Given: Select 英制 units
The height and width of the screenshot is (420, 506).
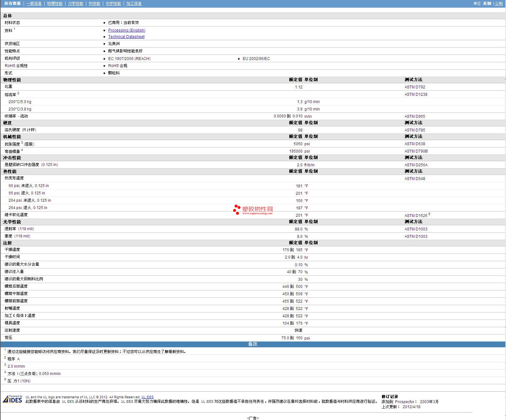Looking at the screenshot, I should pos(487,4).
